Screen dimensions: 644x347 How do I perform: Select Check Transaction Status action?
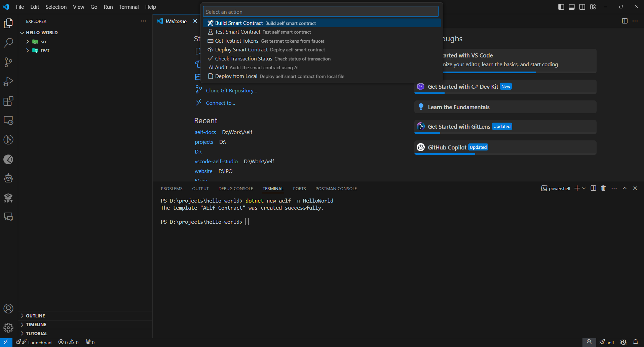[x=322, y=59]
